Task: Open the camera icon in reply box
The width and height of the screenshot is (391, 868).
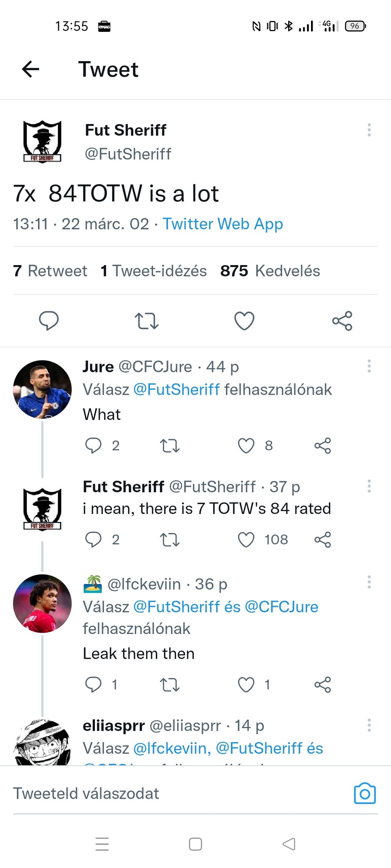Action: [x=365, y=793]
